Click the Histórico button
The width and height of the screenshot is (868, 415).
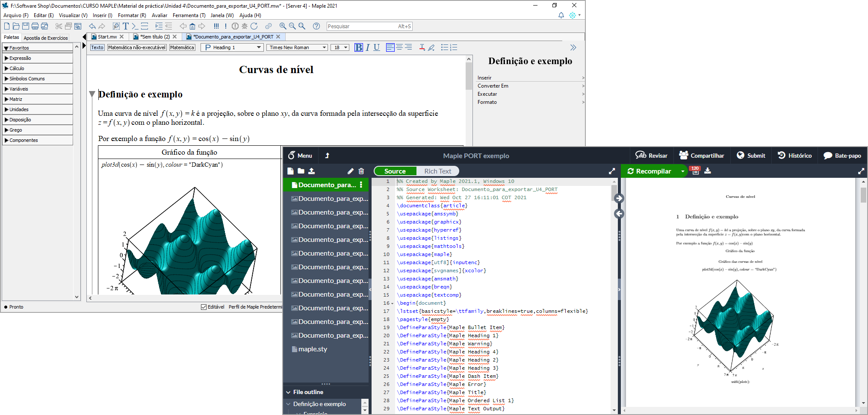(794, 156)
